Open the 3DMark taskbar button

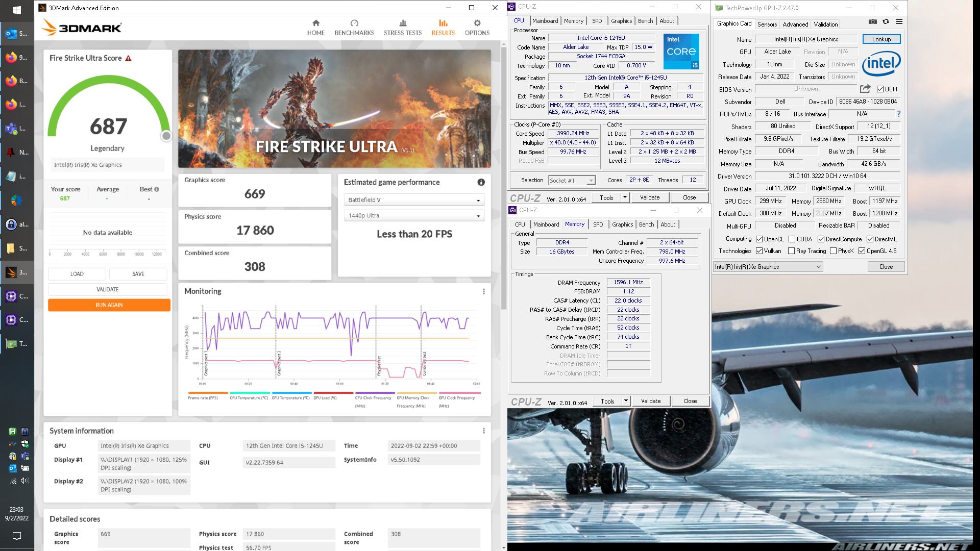pos(17,272)
